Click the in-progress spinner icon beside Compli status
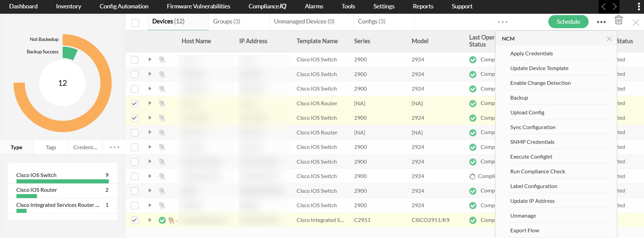This screenshot has height=238, width=644. (472, 176)
